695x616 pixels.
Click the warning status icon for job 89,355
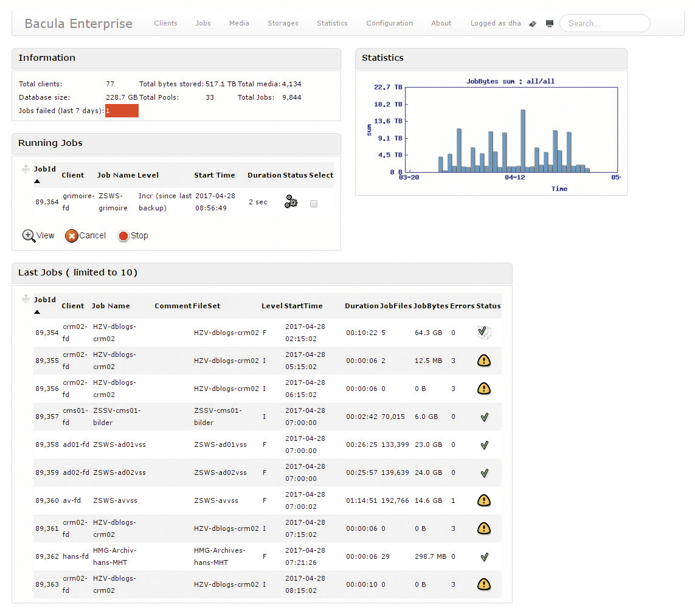click(484, 361)
